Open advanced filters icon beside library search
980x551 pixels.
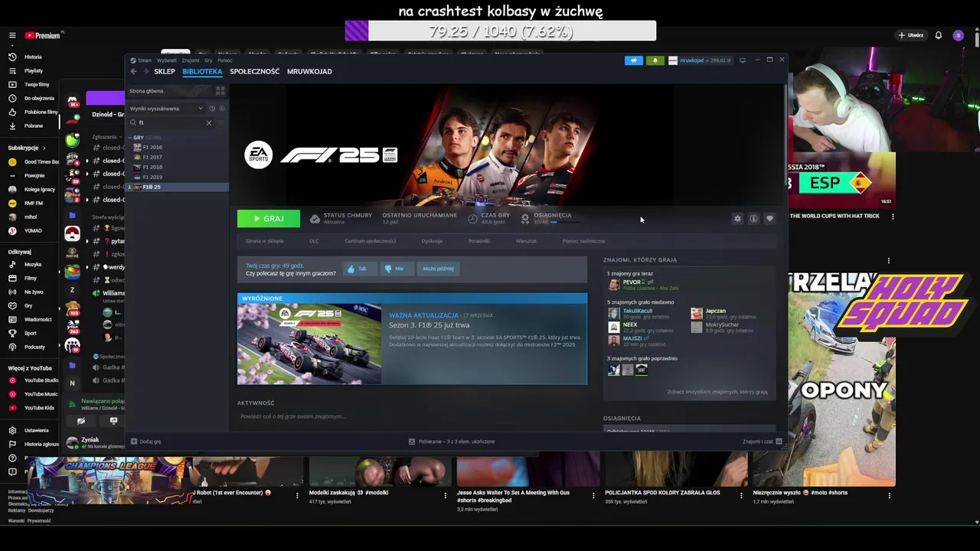tap(221, 122)
